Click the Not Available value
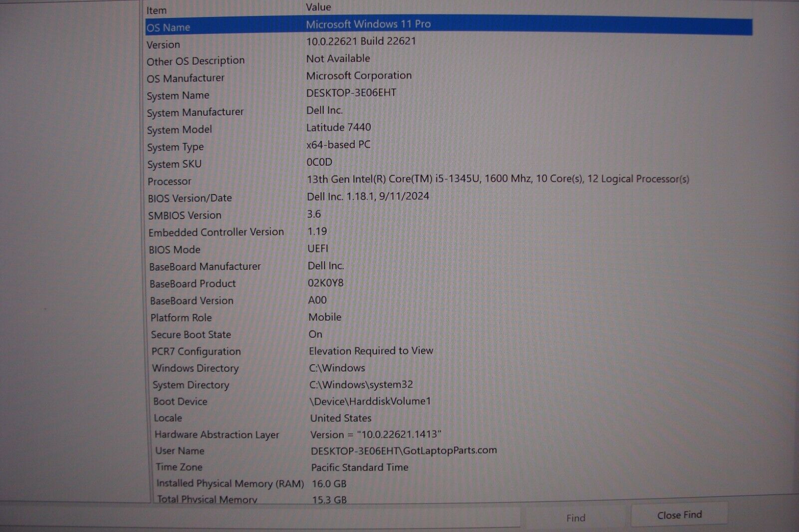This screenshot has width=799, height=532. [x=338, y=58]
